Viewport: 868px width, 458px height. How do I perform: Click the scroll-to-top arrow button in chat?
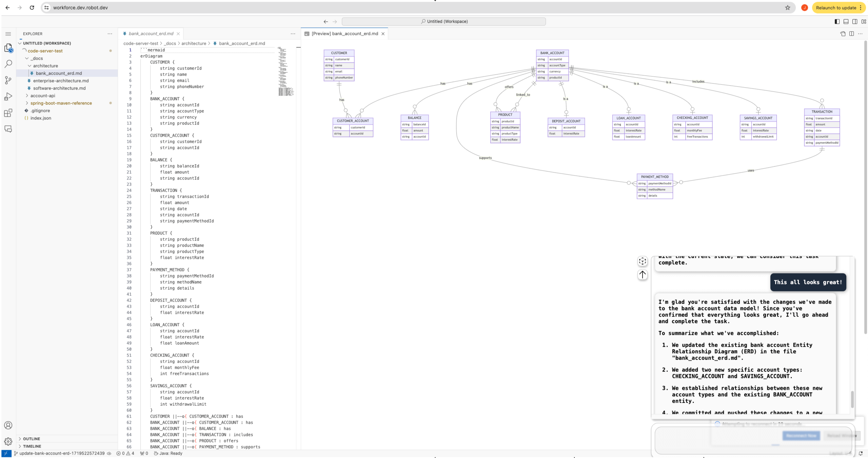643,274
